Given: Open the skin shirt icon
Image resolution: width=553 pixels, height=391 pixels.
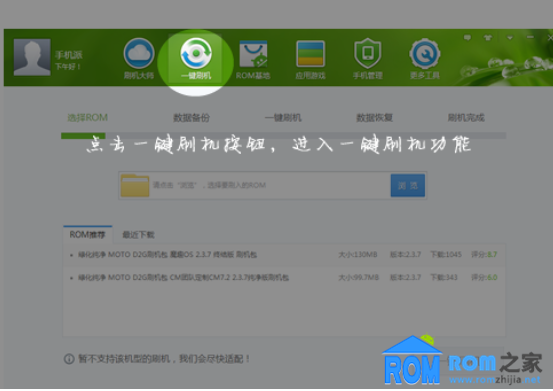Looking at the screenshot, I should pos(488,37).
